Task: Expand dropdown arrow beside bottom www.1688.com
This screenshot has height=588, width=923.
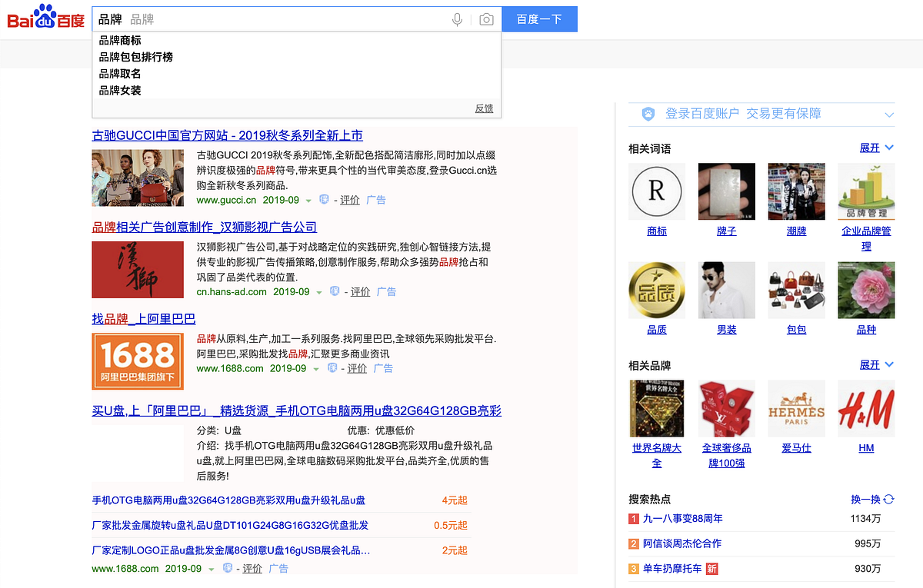Action: [212, 570]
